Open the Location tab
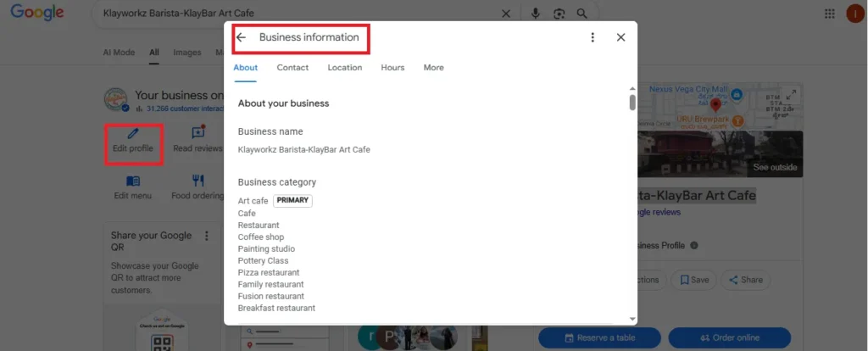 (x=345, y=68)
